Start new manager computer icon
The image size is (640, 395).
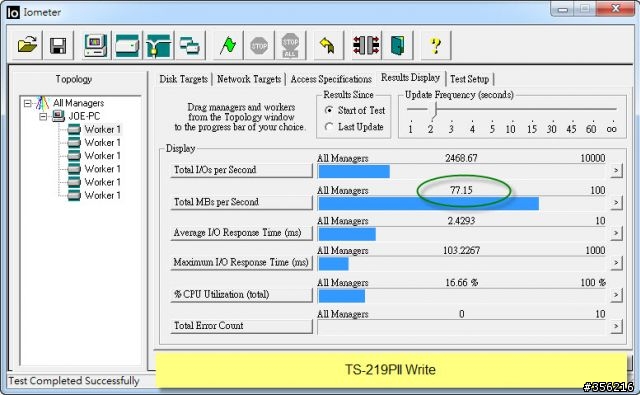click(96, 45)
